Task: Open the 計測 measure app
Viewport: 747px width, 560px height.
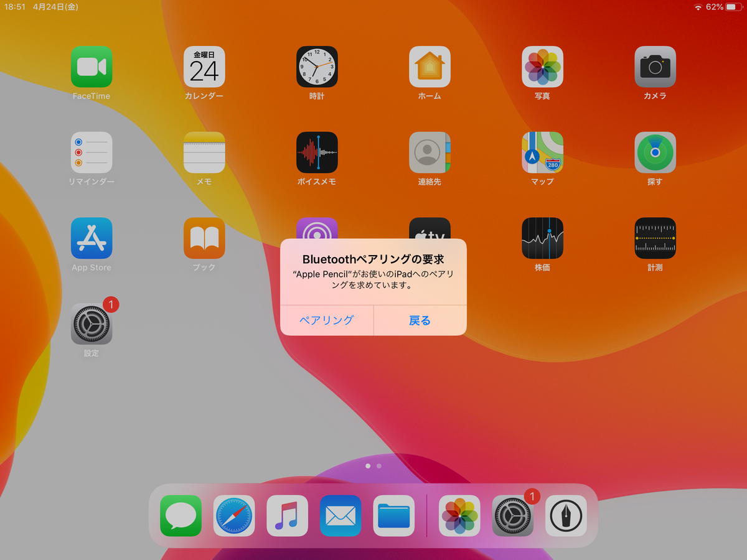Action: tap(655, 238)
